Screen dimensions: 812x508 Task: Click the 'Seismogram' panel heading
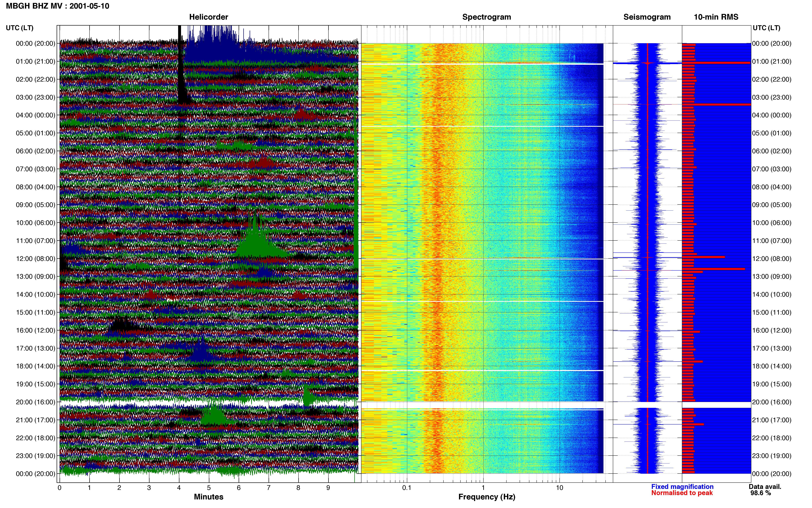pos(647,17)
